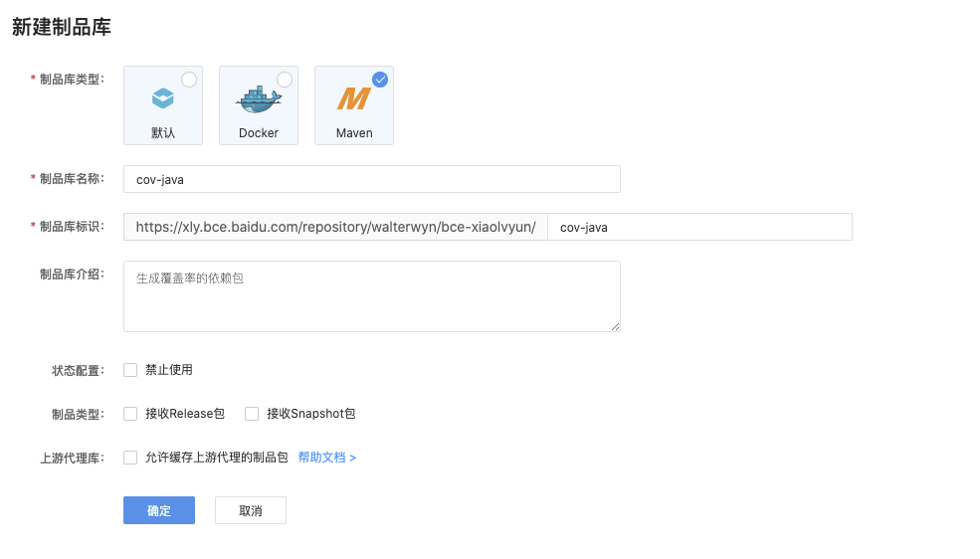This screenshot has height=559, width=980.
Task: Enable the 接收Release包 checkbox
Action: pos(130,414)
